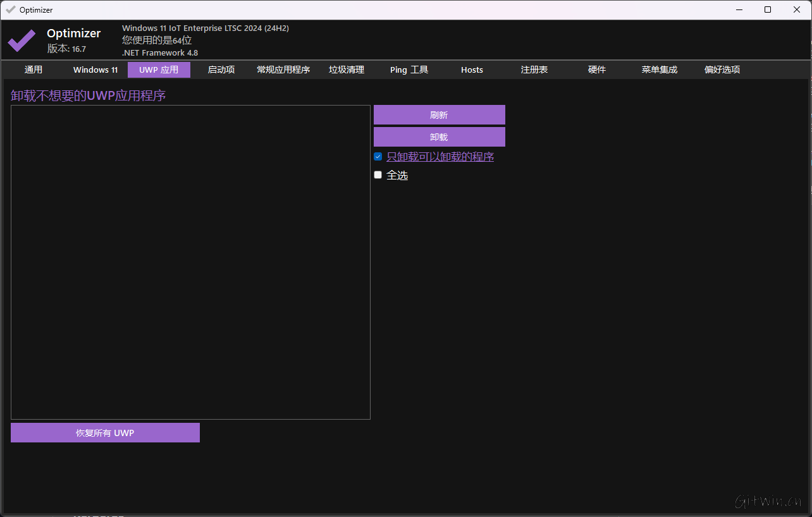Click the 恢复所有 UWP button

[105, 432]
